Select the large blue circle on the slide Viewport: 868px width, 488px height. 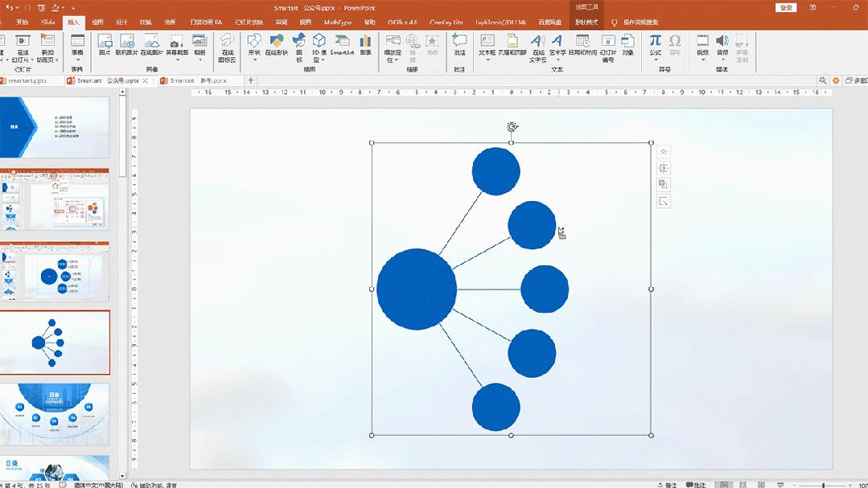click(416, 289)
